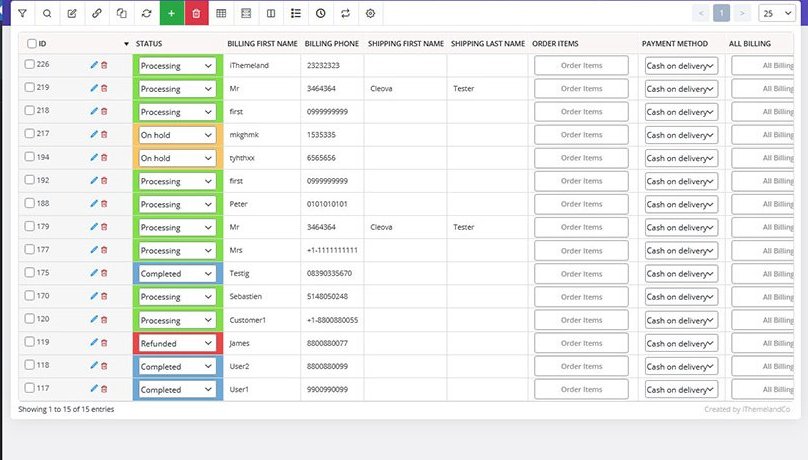
Task: Edit order 117 with pencil icon
Action: 94,388
